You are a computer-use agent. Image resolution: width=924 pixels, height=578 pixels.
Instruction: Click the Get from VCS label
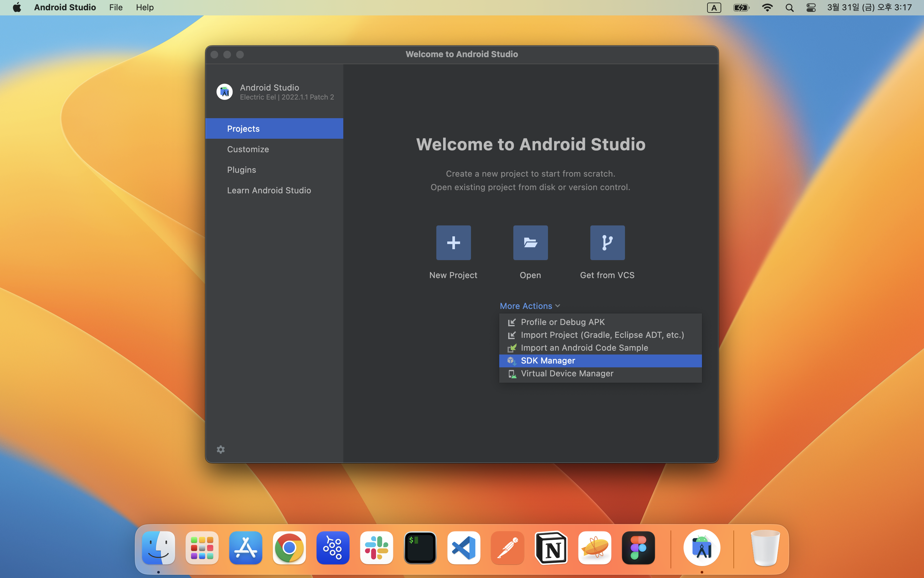pyautogui.click(x=607, y=275)
